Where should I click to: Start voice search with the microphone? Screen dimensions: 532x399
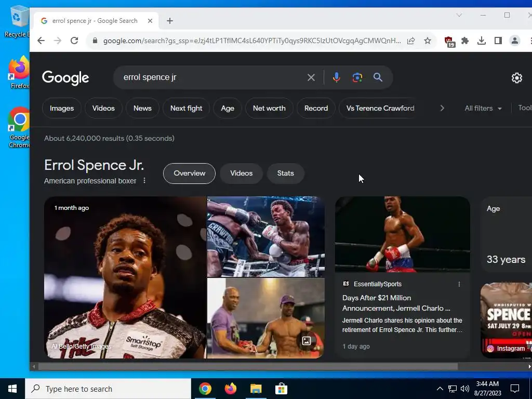pyautogui.click(x=336, y=78)
